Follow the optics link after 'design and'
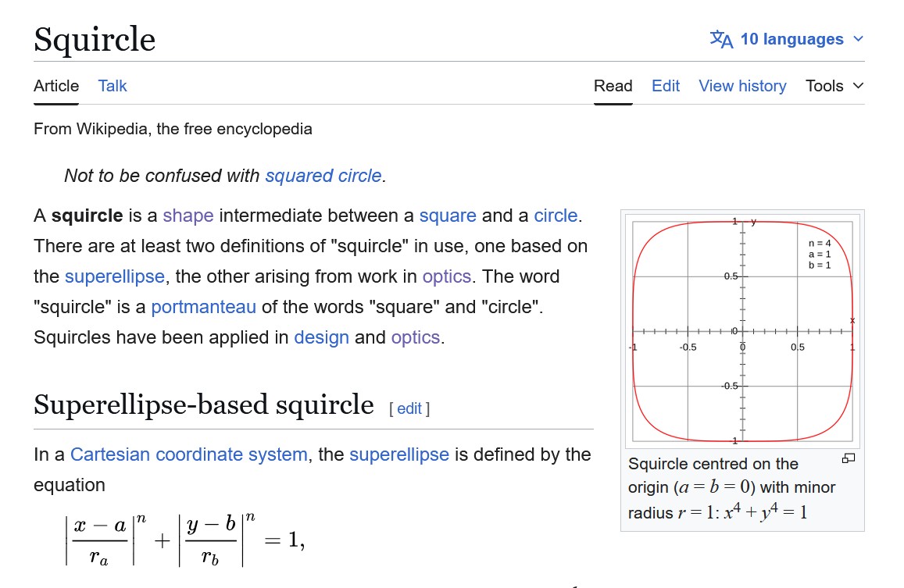This screenshot has height=588, width=904. 416,337
